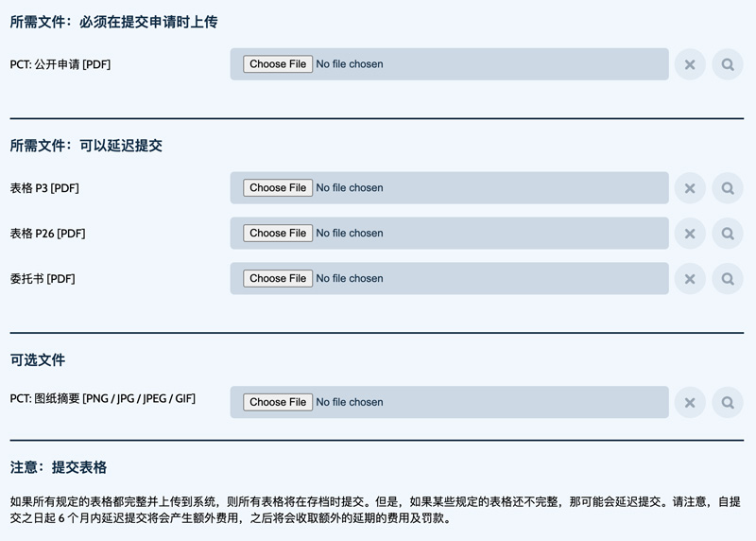Click the PCT: 图纸摘要 [PNG / JPG / JPEG / GIF] label

(103, 398)
